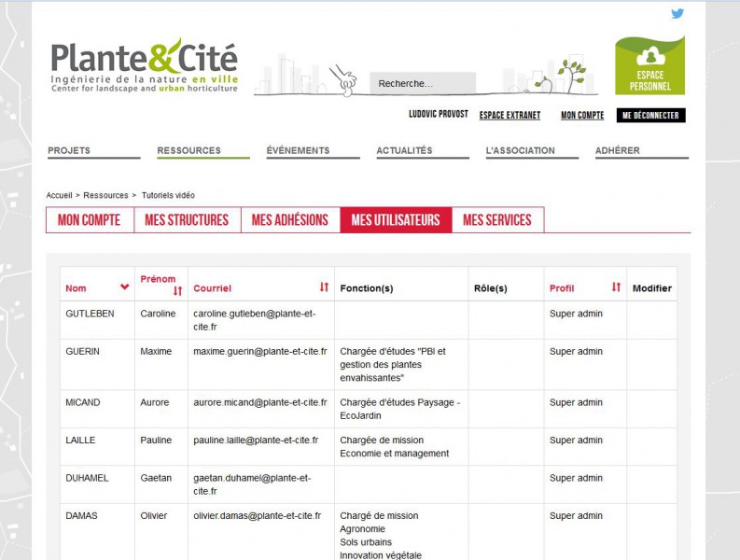Click the first name Gaetan

pyautogui.click(x=156, y=478)
